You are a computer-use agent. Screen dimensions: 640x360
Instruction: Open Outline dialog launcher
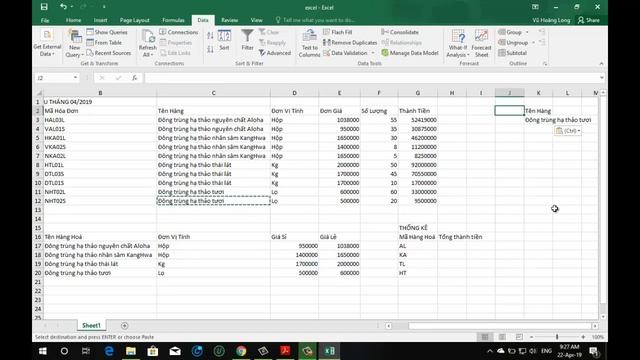545,64
